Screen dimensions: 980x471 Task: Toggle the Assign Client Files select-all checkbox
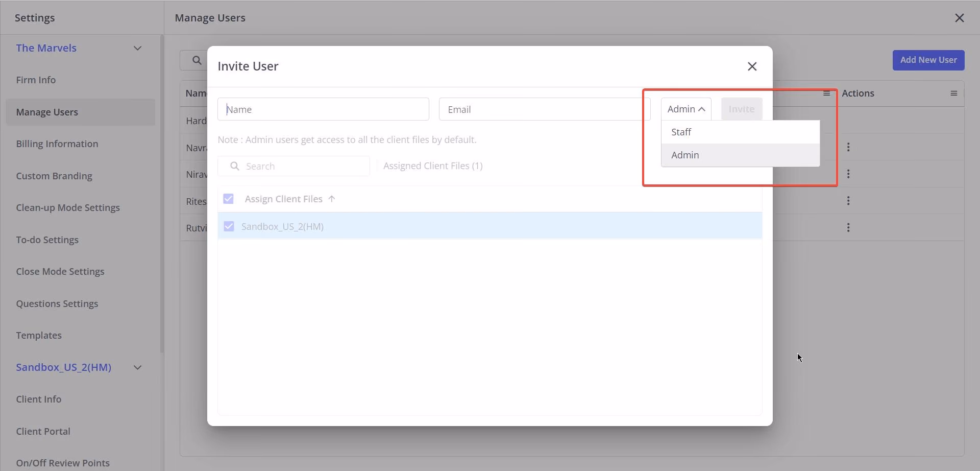pos(228,199)
